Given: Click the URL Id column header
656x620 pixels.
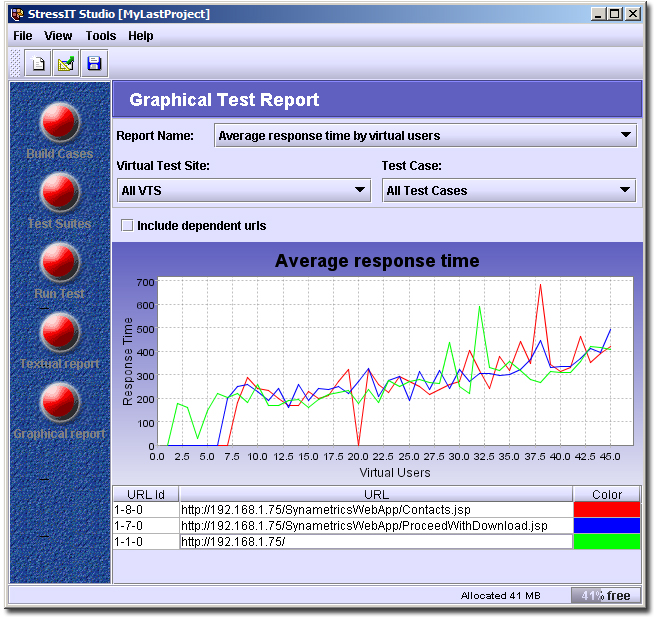Looking at the screenshot, I should (x=146, y=494).
